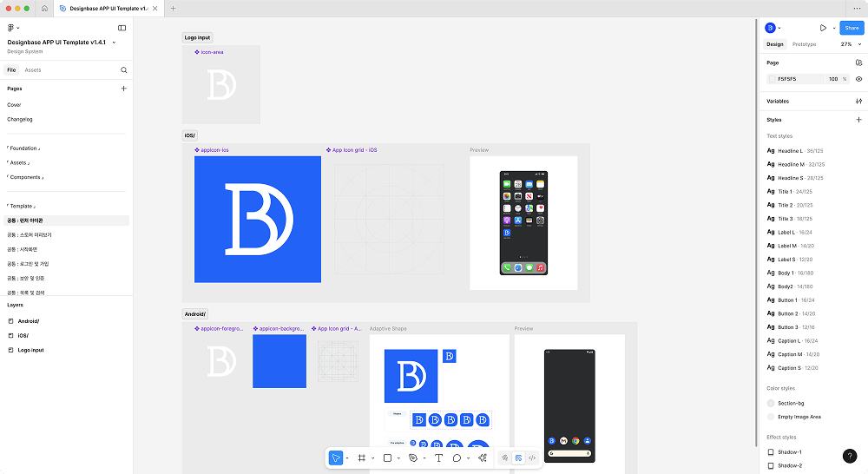Open the Changelog page
The width and height of the screenshot is (868, 474).
click(x=20, y=119)
